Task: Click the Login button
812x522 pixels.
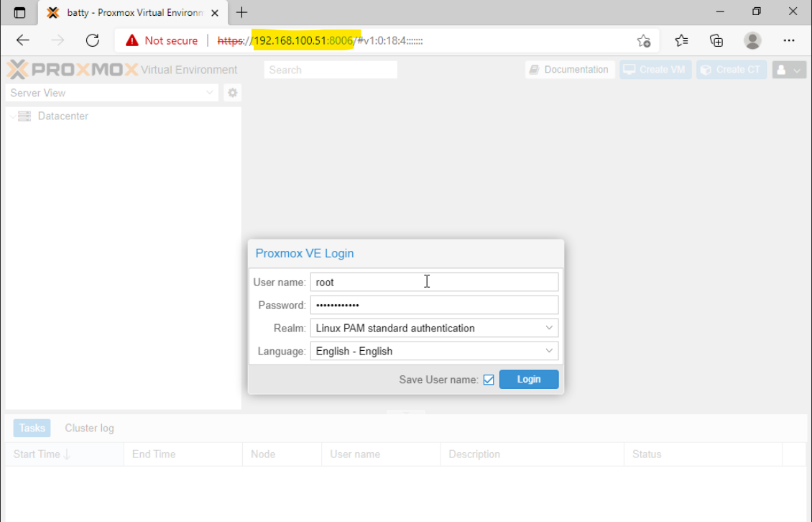Action: tap(529, 379)
